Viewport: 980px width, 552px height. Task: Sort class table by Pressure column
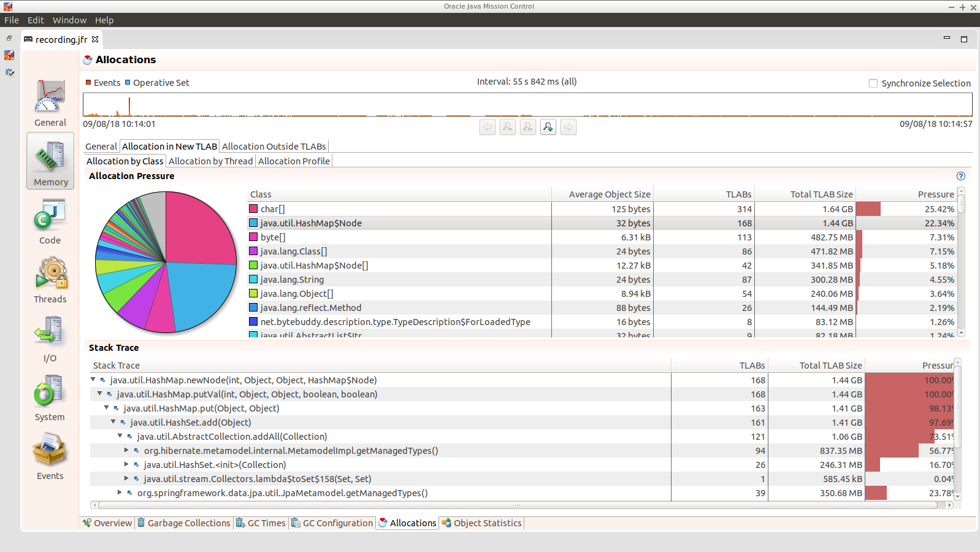pyautogui.click(x=906, y=194)
